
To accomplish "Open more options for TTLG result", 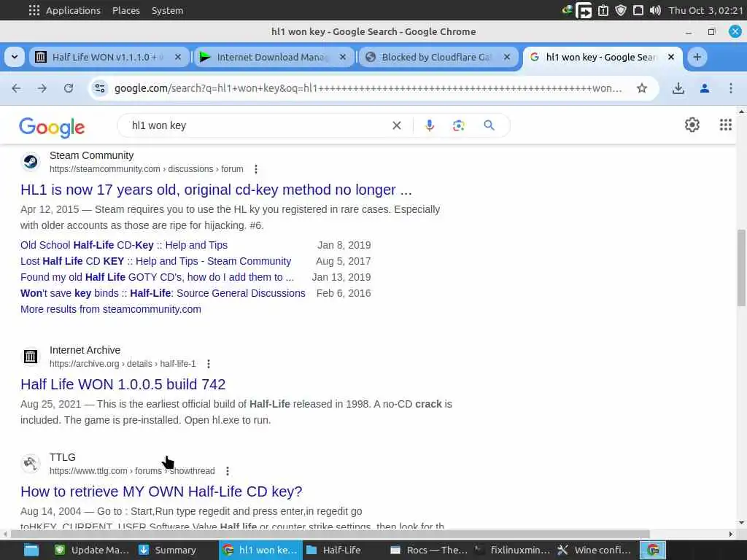I will pos(228,471).
